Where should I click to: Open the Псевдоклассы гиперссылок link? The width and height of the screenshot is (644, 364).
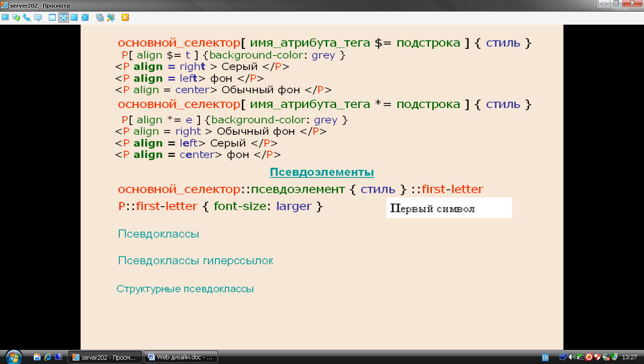click(196, 261)
